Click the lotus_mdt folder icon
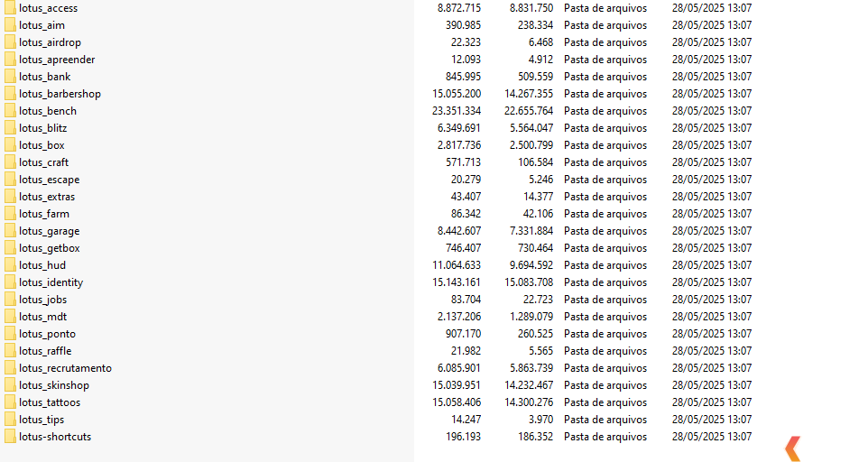 click(x=10, y=317)
